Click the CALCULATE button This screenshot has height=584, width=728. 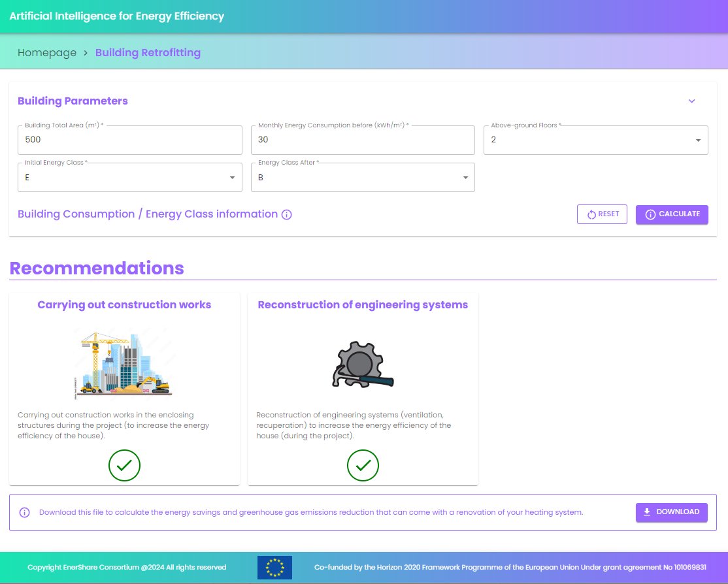[672, 214]
